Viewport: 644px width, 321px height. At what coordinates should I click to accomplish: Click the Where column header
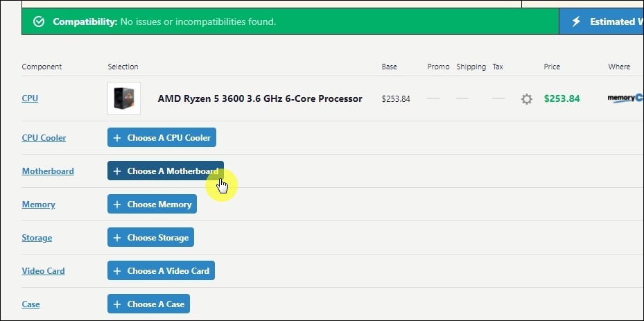tap(619, 67)
